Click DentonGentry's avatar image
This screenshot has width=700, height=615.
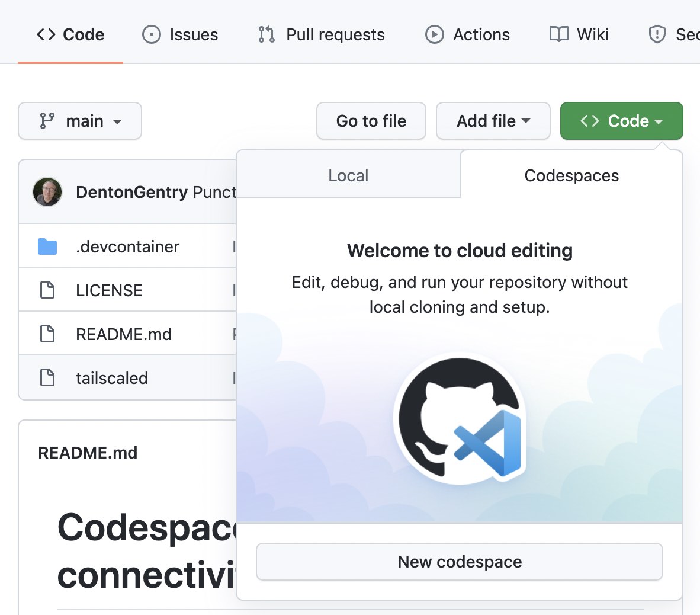click(x=47, y=192)
